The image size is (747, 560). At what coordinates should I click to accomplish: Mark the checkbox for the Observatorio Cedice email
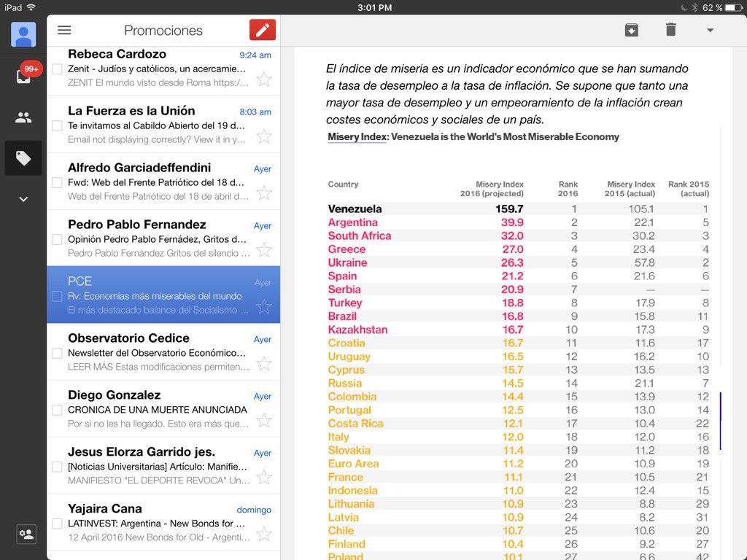57,353
